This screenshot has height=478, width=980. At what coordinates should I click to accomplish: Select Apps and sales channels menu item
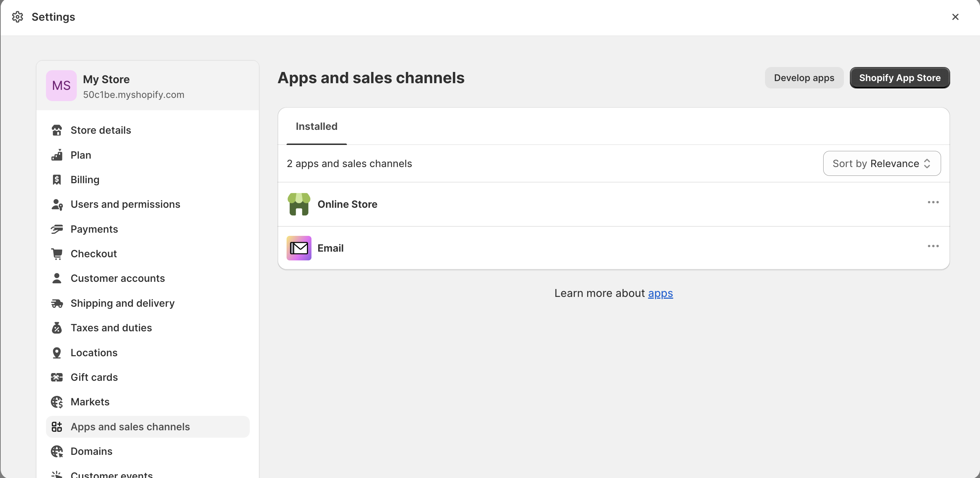pyautogui.click(x=148, y=427)
